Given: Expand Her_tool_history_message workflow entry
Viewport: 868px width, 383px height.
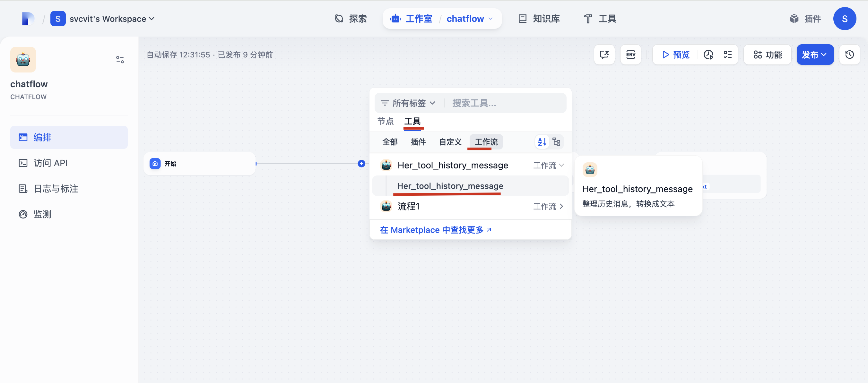Looking at the screenshot, I should click(561, 165).
